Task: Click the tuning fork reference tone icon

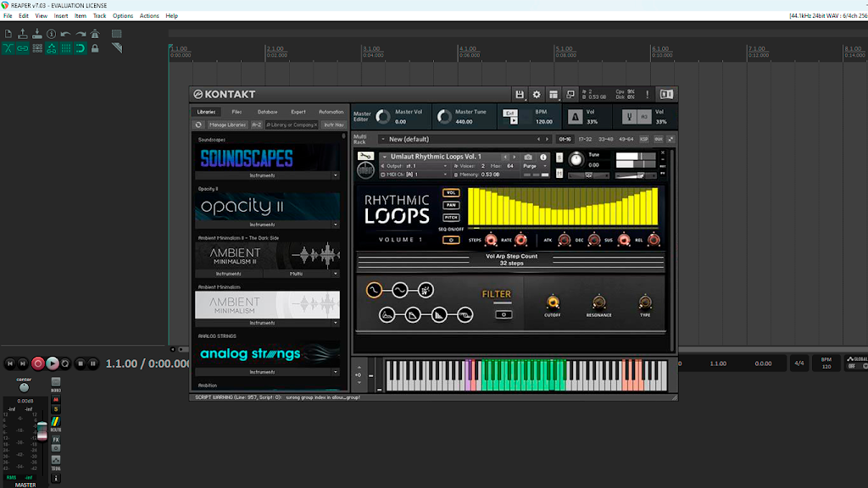Action: click(629, 117)
